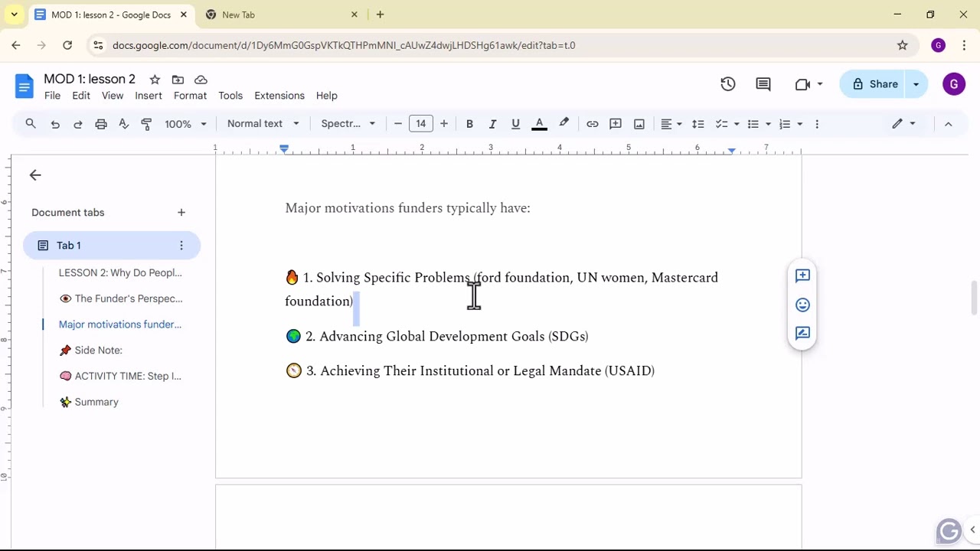This screenshot has height=551, width=980.
Task: Add a comment from the margin button
Action: click(802, 276)
